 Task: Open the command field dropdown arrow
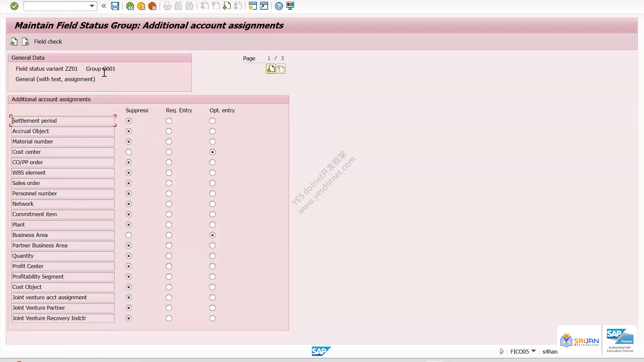pos(92,6)
